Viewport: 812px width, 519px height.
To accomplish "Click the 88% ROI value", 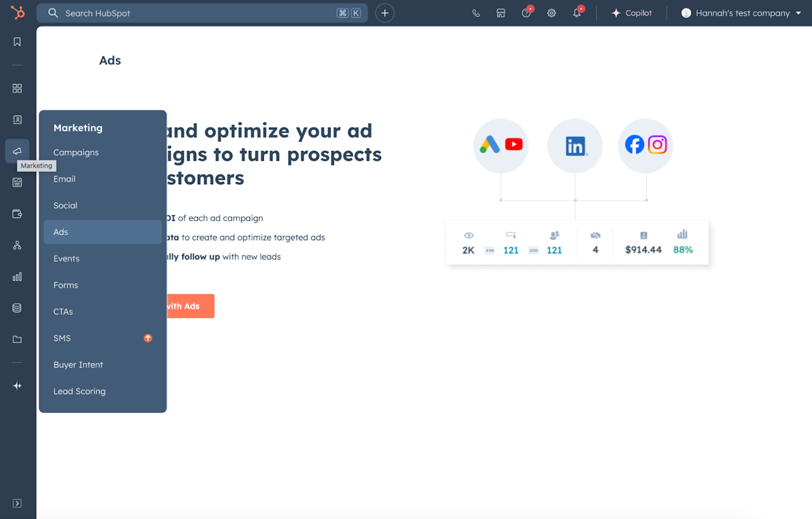I will click(x=683, y=250).
